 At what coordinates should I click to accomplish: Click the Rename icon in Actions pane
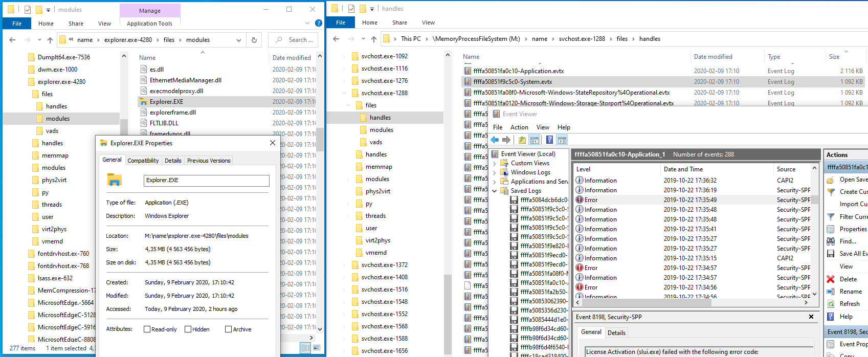point(831,292)
